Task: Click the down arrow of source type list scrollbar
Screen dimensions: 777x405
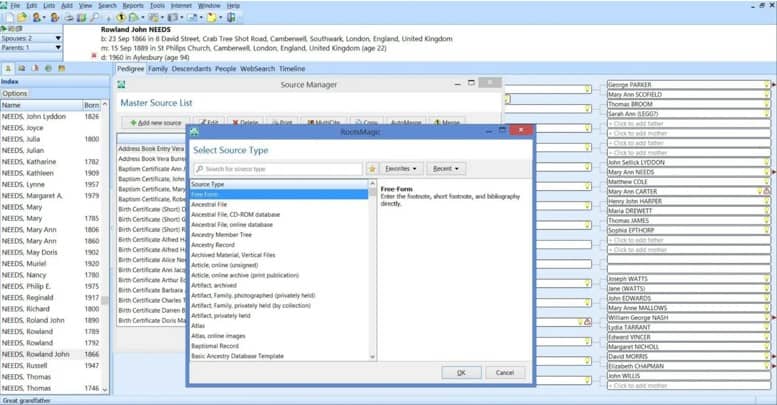Action: (x=372, y=356)
